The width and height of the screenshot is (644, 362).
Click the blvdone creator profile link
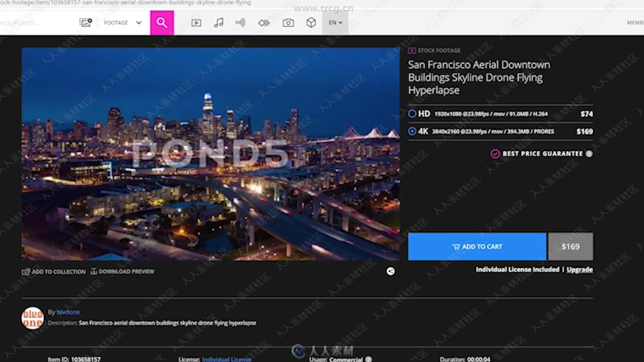[x=68, y=312]
